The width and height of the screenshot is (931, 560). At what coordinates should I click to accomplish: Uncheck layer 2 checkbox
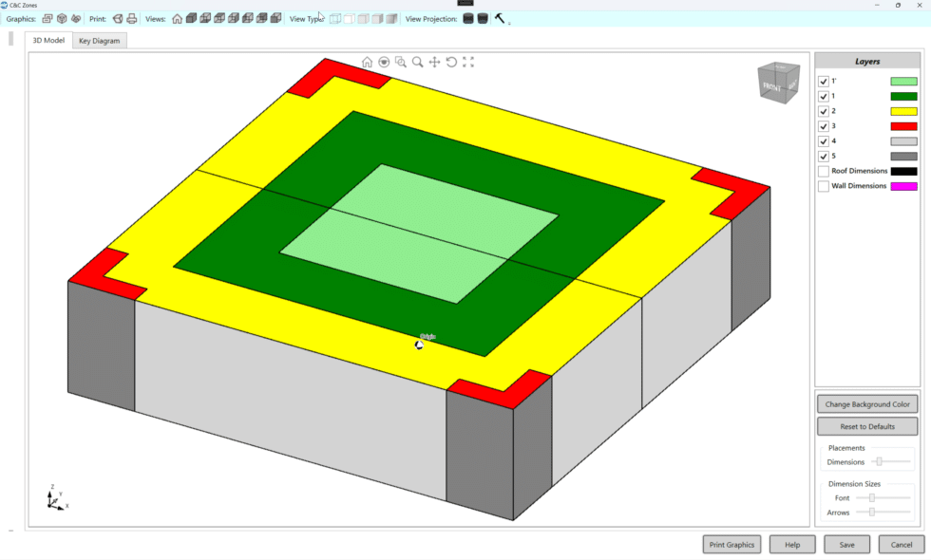point(824,111)
